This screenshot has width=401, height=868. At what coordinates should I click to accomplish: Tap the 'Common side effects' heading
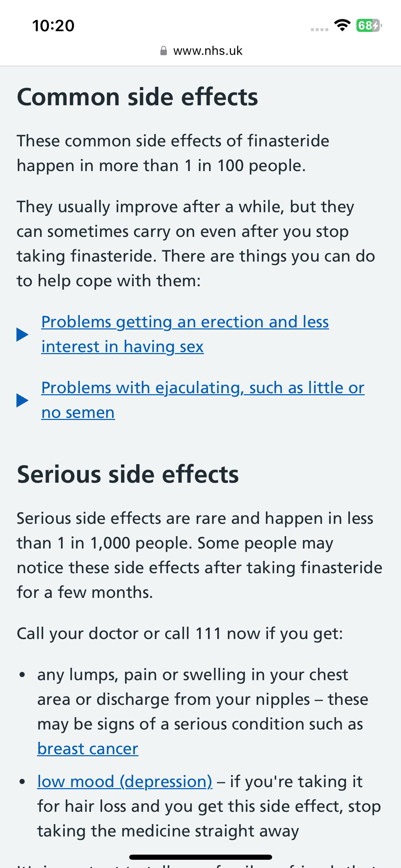click(137, 97)
